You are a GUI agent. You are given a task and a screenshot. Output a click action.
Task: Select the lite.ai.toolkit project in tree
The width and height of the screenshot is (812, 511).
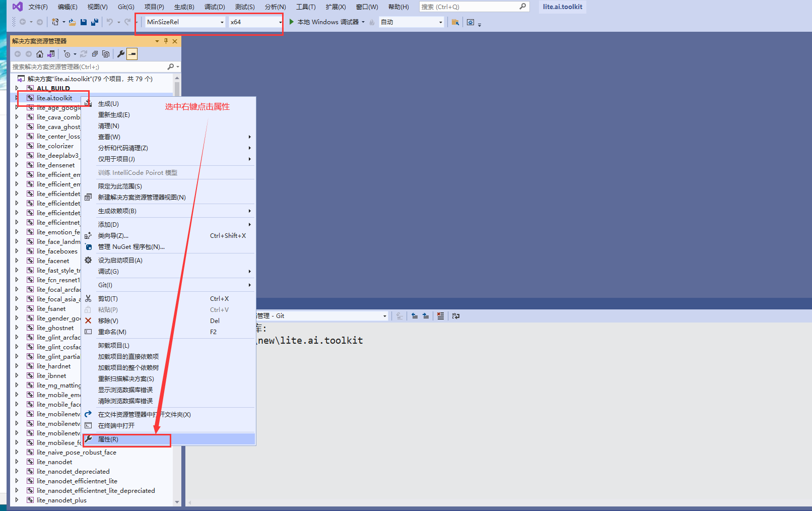tap(54, 98)
